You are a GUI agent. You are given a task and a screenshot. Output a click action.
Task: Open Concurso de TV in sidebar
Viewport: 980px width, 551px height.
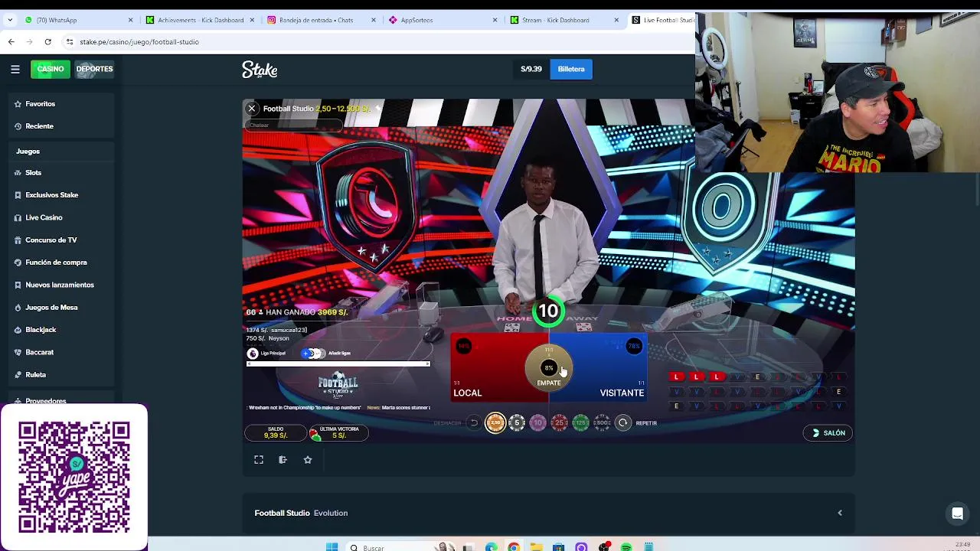(61, 240)
